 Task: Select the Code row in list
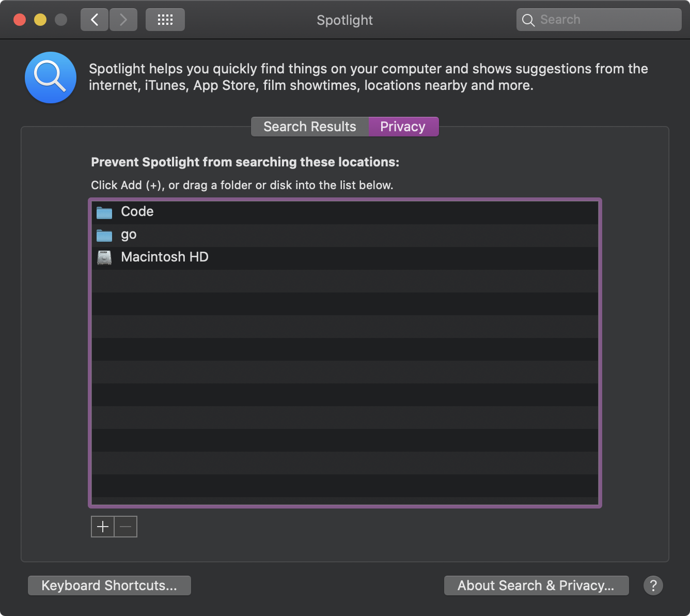(x=345, y=212)
